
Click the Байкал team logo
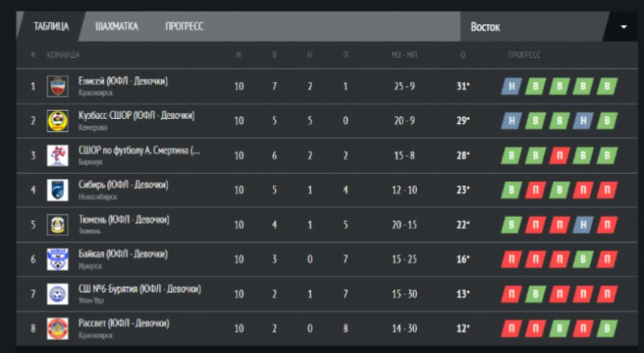tap(57, 260)
